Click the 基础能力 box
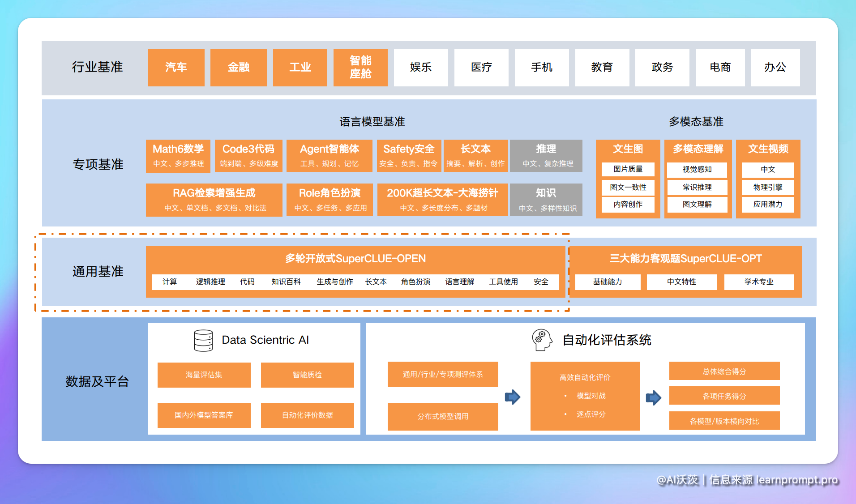 pos(608,282)
